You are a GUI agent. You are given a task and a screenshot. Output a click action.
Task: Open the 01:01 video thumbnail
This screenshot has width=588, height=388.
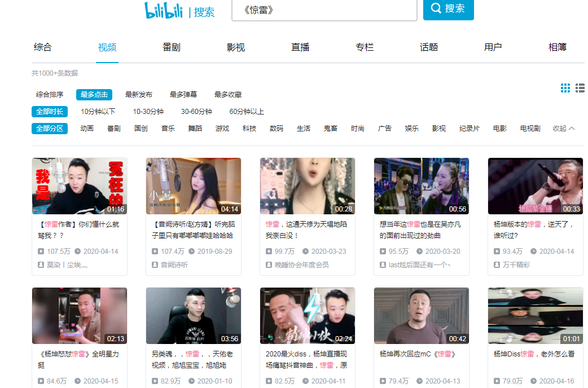pos(536,316)
